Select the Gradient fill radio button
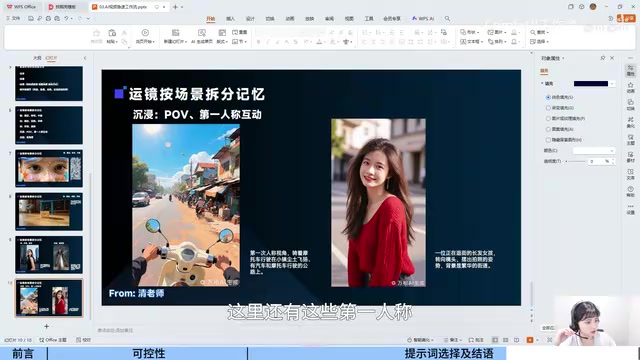 tap(548, 108)
